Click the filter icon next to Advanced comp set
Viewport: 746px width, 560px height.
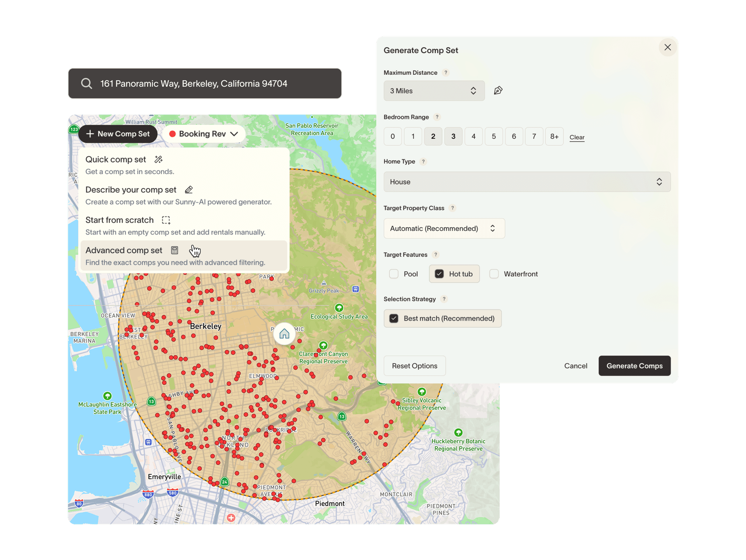coord(174,250)
